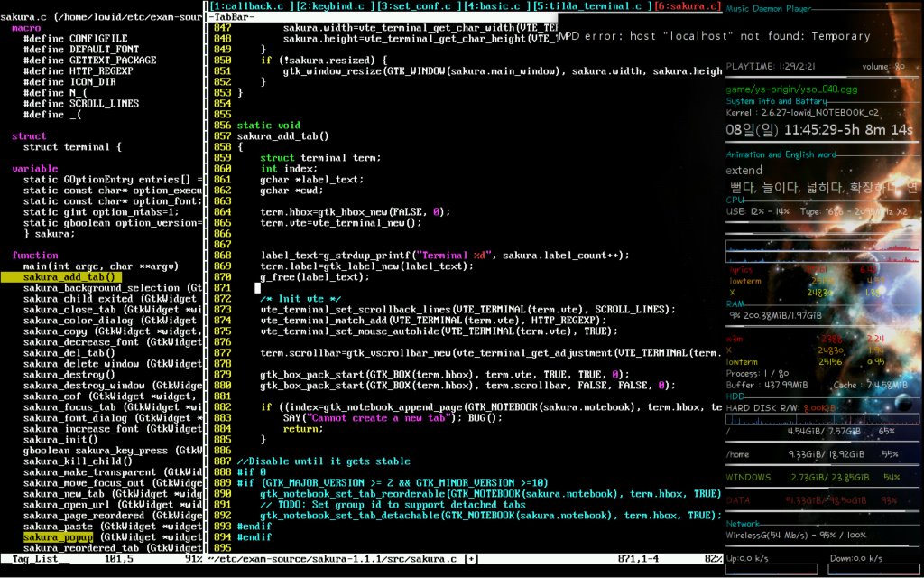Collapse the macro section in tag list

click(26, 28)
